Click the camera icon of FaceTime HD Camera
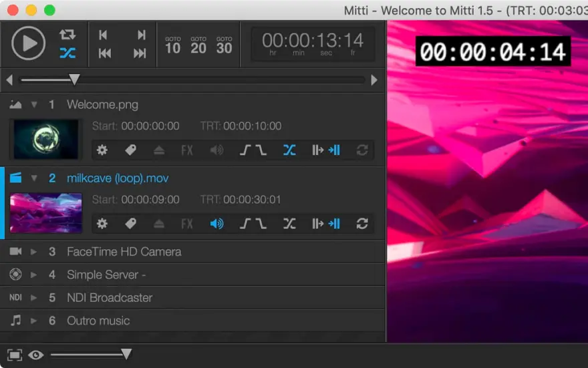The width and height of the screenshot is (588, 368). (x=15, y=251)
